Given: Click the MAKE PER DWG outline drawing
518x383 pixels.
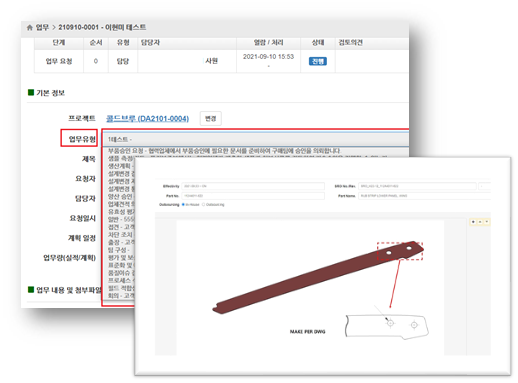Looking at the screenshot, I should (x=387, y=327).
